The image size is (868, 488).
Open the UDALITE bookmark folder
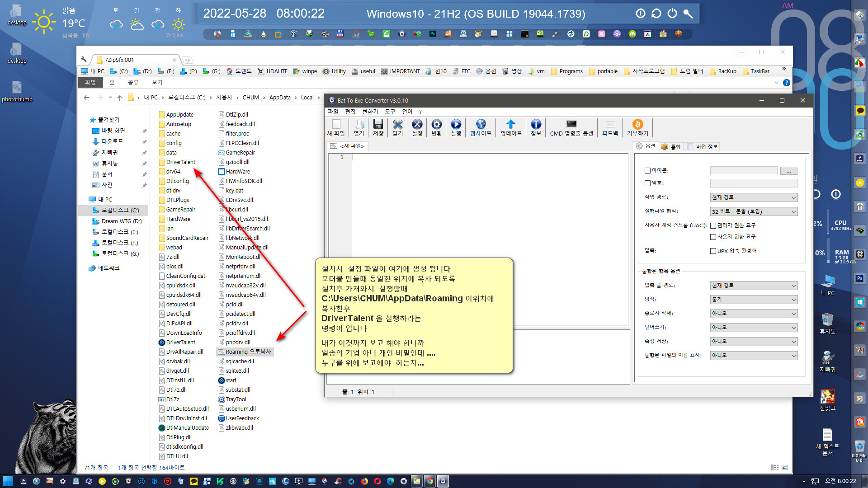click(x=272, y=71)
